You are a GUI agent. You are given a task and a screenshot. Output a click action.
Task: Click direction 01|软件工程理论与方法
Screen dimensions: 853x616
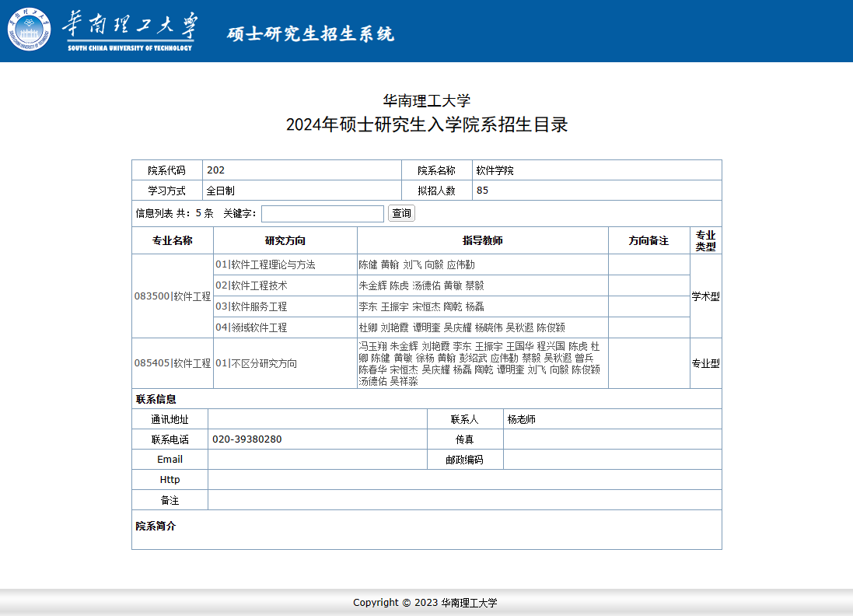click(265, 264)
